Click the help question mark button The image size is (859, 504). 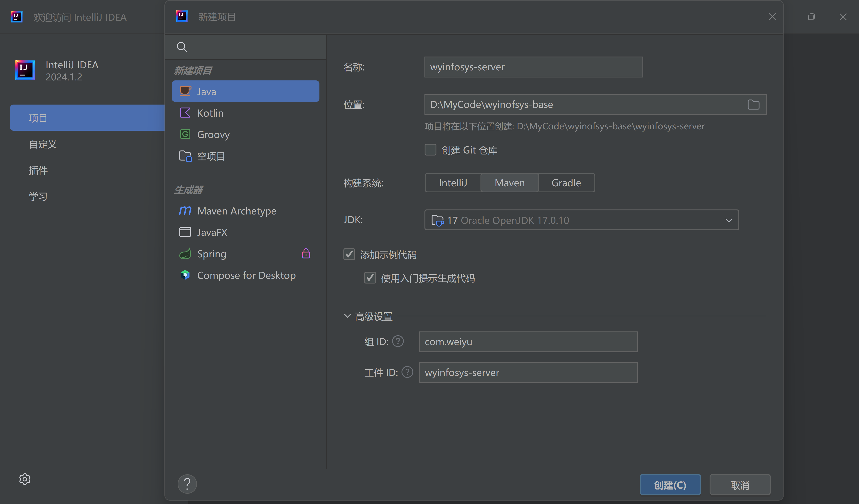tap(187, 484)
